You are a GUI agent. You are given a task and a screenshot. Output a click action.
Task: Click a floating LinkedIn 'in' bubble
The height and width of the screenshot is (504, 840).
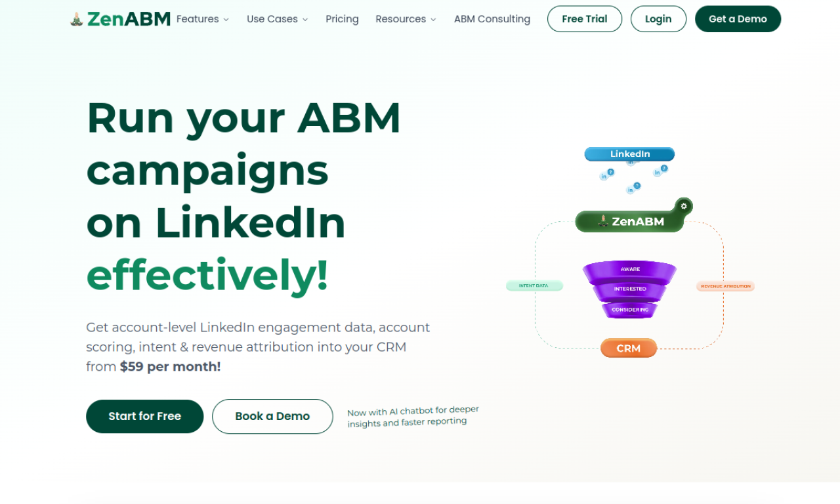point(604,175)
